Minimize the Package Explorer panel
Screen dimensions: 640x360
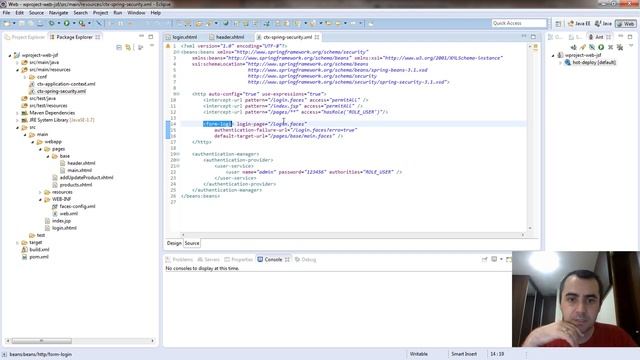pos(142,37)
